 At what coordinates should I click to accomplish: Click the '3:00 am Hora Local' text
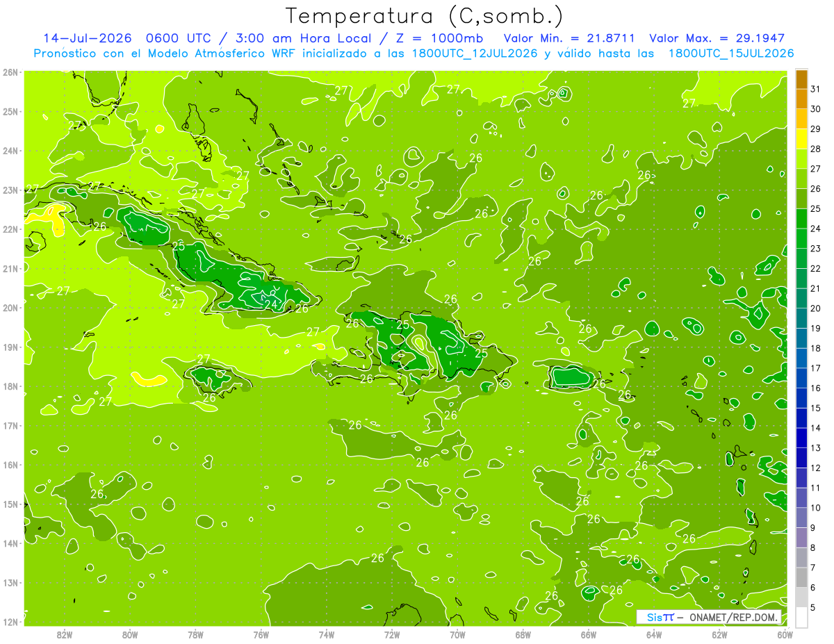coord(304,38)
